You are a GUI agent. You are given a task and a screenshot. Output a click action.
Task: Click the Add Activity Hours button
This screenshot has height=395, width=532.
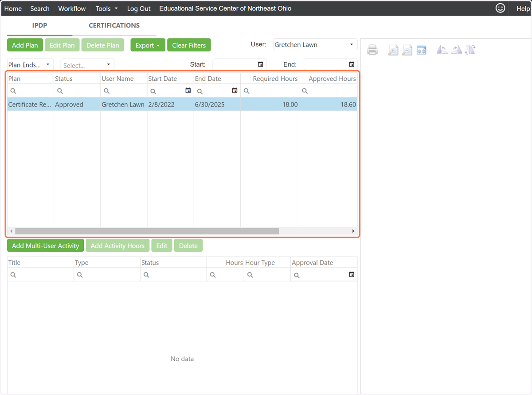pos(117,245)
